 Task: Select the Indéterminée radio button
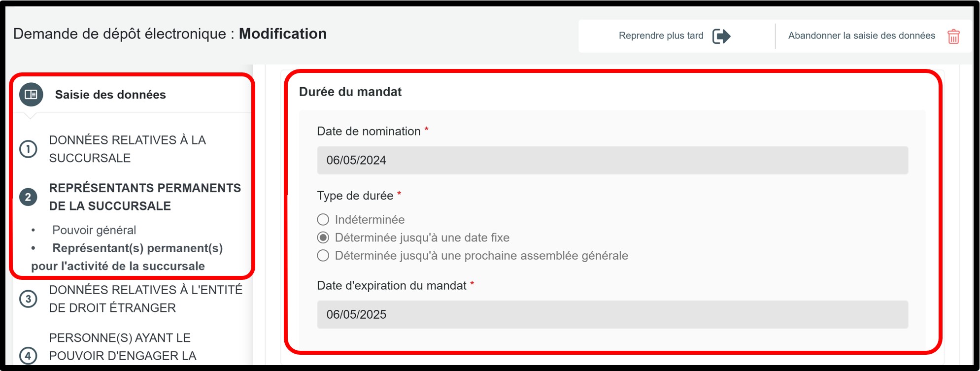323,220
